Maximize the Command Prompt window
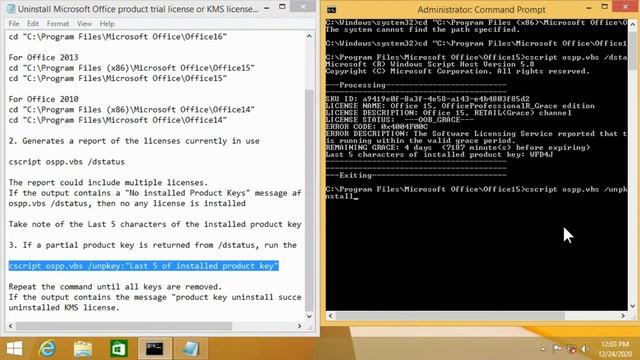The image size is (640, 360). pyautogui.click(x=604, y=7)
